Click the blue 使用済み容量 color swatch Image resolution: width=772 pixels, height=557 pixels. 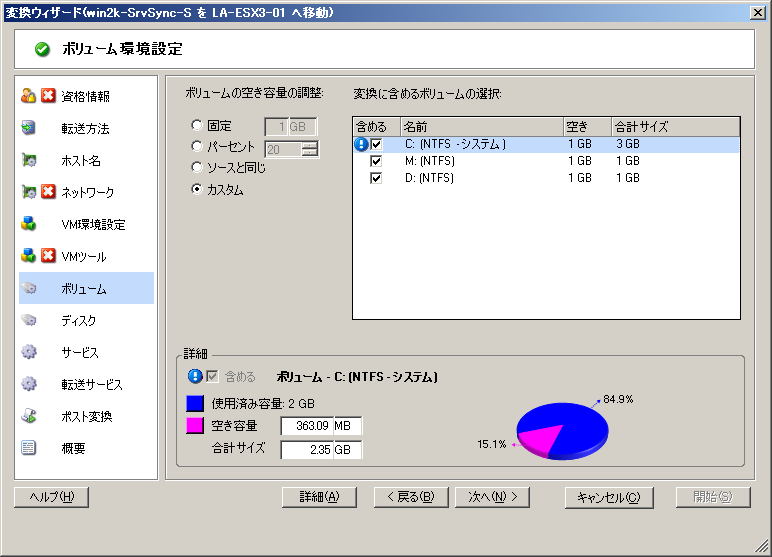(195, 403)
